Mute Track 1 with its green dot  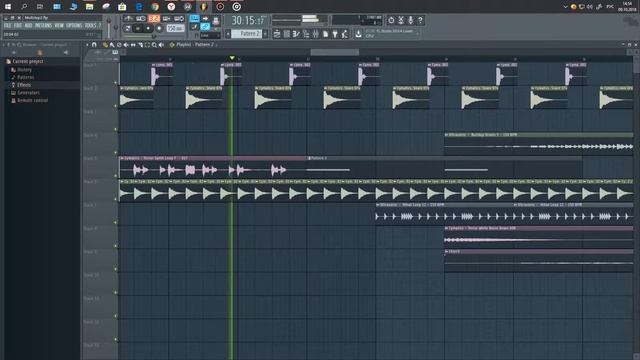click(116, 82)
